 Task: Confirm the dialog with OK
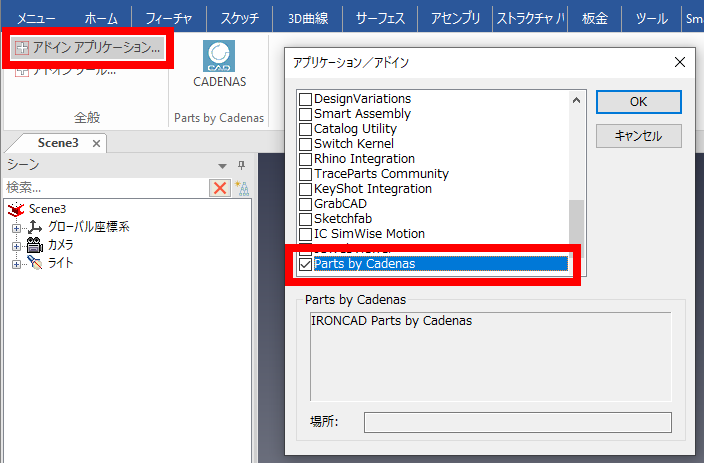point(638,102)
